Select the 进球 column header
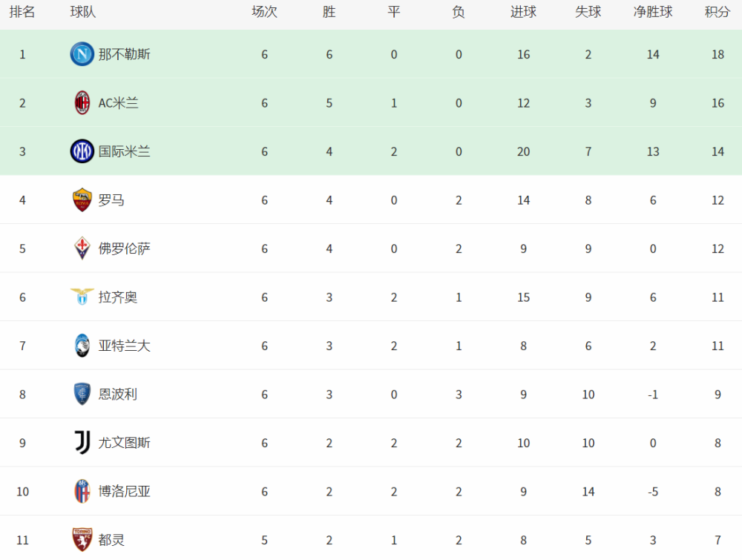The width and height of the screenshot is (742, 560). (523, 12)
